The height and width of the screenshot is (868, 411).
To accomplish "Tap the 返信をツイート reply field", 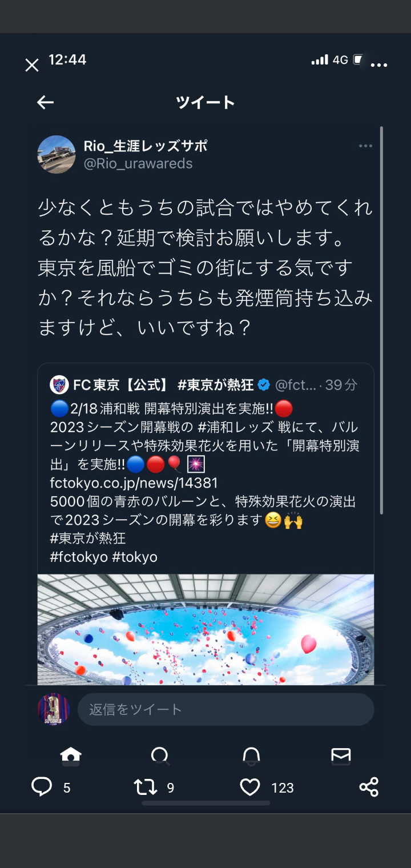I will pos(226,709).
